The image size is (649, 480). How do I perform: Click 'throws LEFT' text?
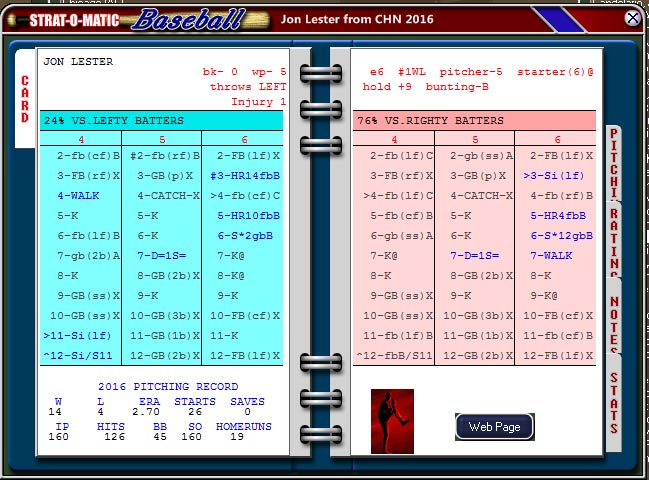[x=248, y=87]
